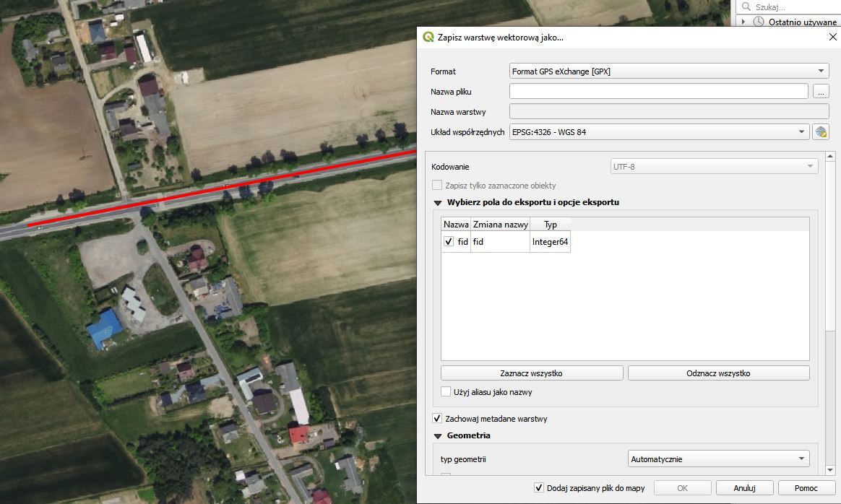Image resolution: width=841 pixels, height=504 pixels.
Task: Click the clock icon beside Ostatnio używane
Action: click(x=759, y=22)
